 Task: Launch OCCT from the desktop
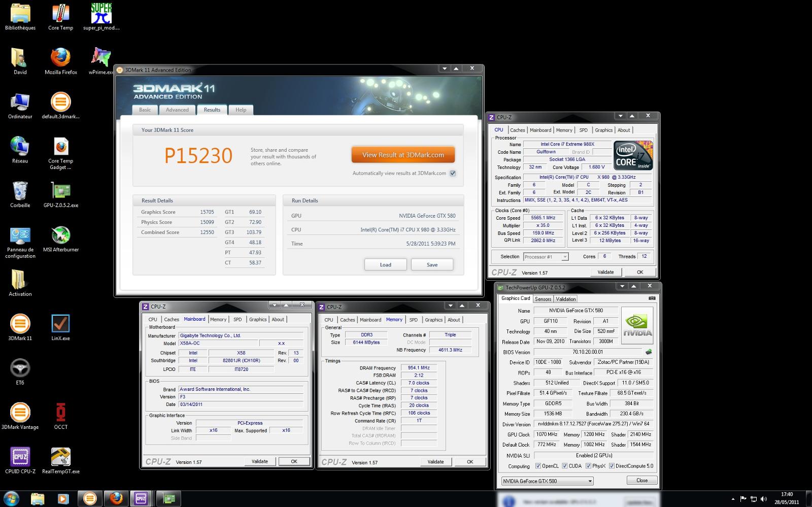click(61, 416)
